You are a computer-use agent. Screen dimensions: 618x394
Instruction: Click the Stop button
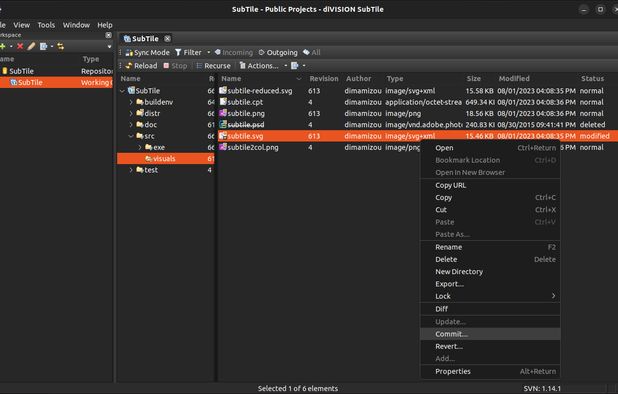[x=175, y=66]
